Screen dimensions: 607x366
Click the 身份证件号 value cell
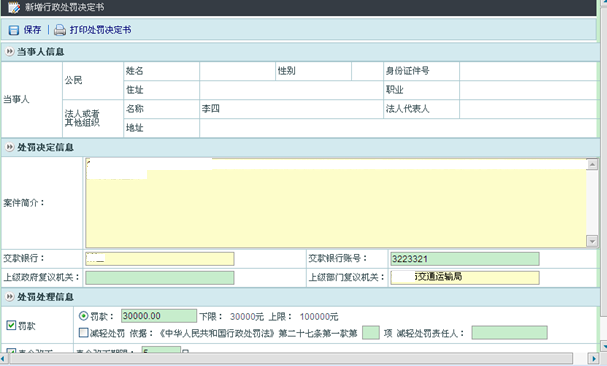pos(528,71)
